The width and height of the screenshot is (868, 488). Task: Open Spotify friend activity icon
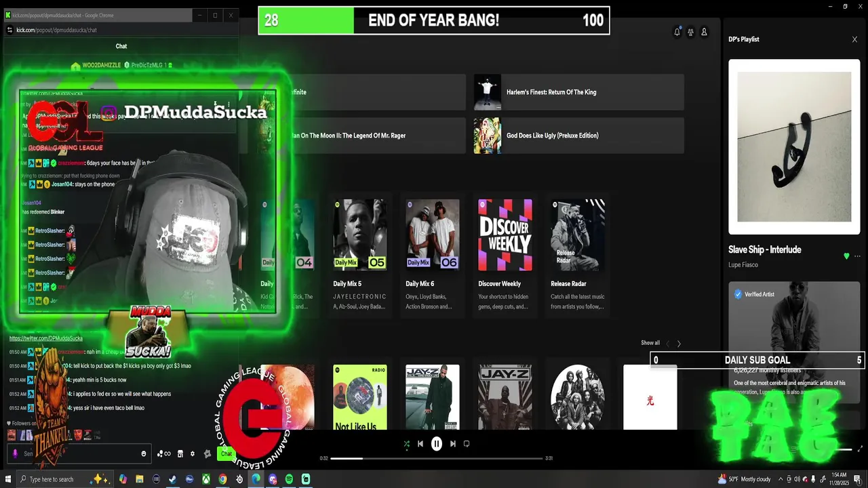[x=690, y=32]
